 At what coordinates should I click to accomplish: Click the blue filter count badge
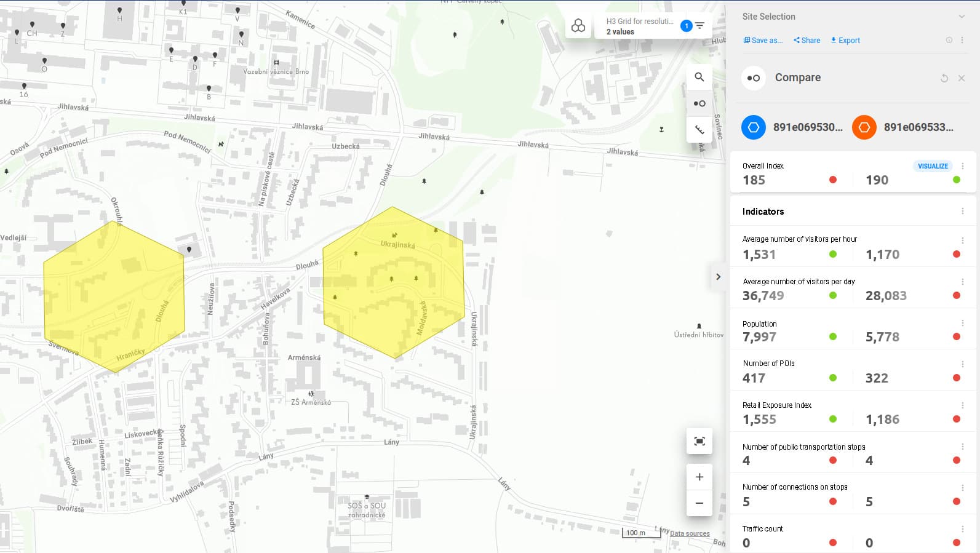pyautogui.click(x=687, y=26)
